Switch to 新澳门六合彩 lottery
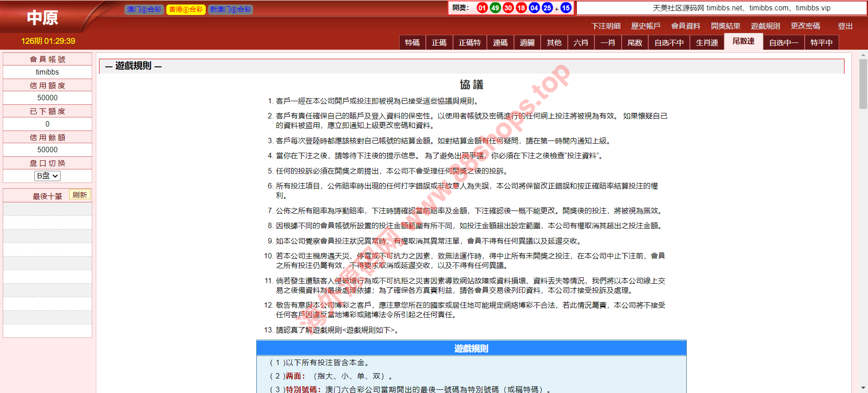Screen dimensions: 868x393 tap(230, 9)
